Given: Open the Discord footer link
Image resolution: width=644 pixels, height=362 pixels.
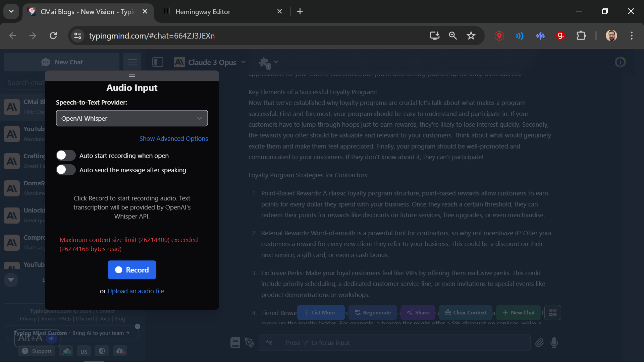Looking at the screenshot, I should tap(85, 318).
